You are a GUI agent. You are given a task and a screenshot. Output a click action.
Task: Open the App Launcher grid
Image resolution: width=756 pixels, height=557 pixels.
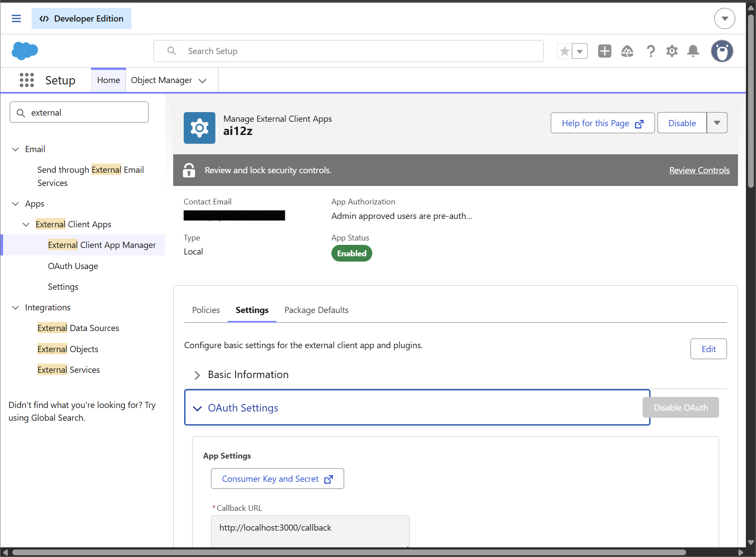[27, 80]
